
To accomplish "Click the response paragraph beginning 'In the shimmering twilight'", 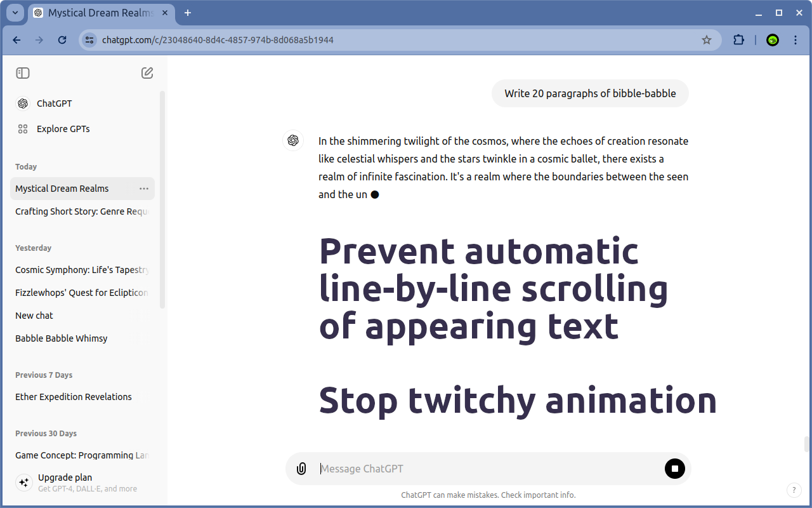I will (503, 168).
